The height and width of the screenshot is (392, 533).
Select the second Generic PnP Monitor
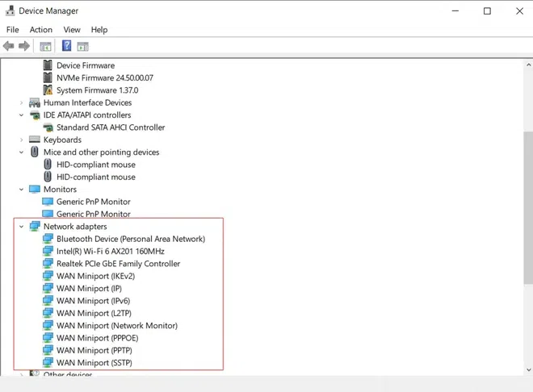pyautogui.click(x=94, y=215)
